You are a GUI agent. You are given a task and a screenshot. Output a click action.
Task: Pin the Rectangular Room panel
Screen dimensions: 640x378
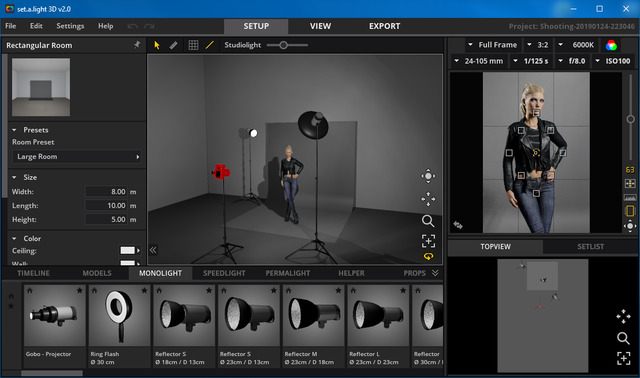coord(137,44)
